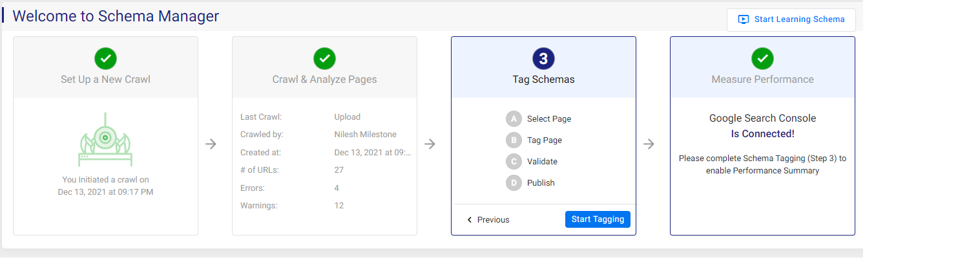Click the Warnings: label
Viewport: 980px width, 275px height.
[258, 206]
